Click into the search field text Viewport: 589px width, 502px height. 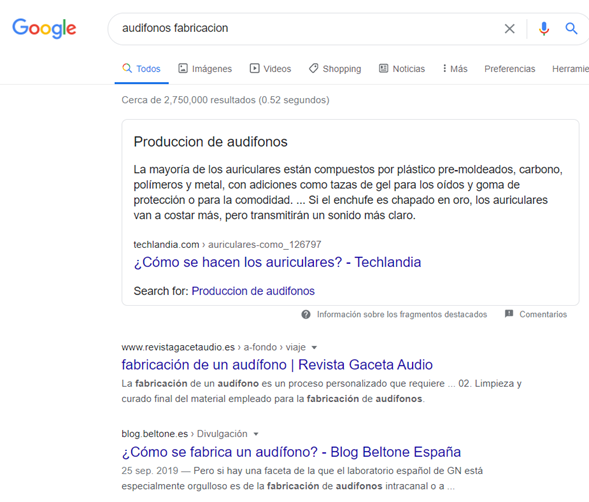tap(175, 28)
